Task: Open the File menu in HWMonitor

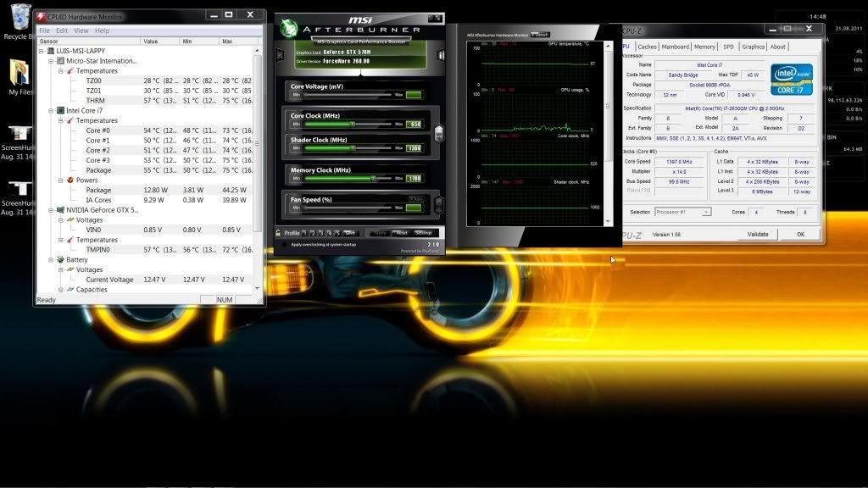Action: (44, 30)
